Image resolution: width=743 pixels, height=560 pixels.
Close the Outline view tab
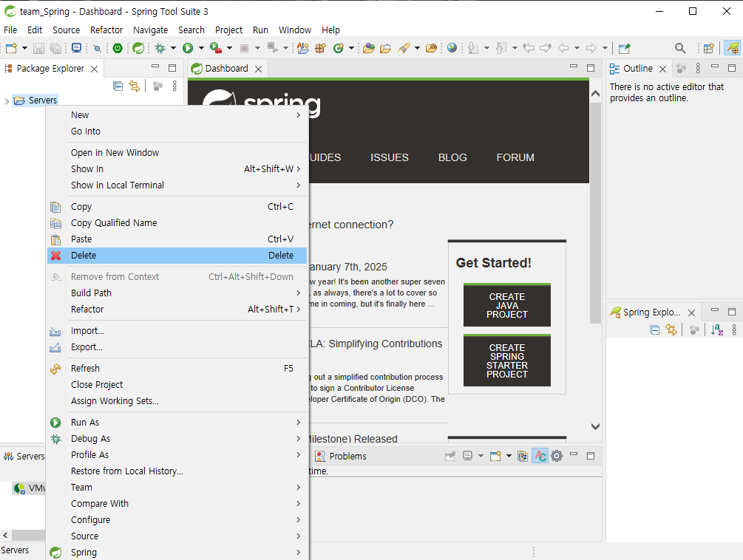(x=663, y=69)
